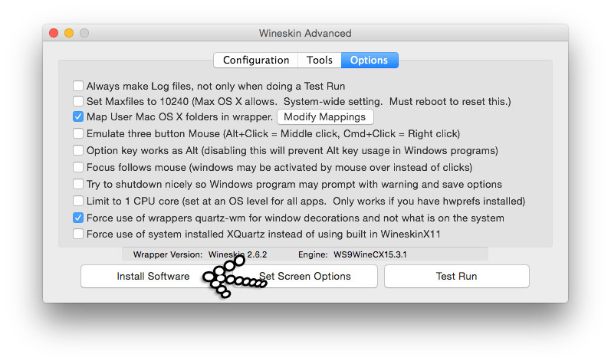Click the Modify Mappings button
The height and width of the screenshot is (364, 611).
tap(325, 116)
